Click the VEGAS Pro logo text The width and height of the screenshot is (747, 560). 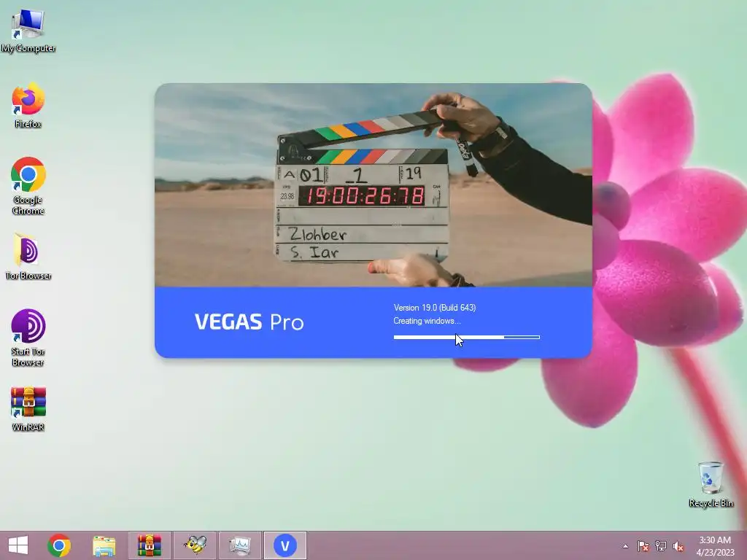tap(249, 322)
